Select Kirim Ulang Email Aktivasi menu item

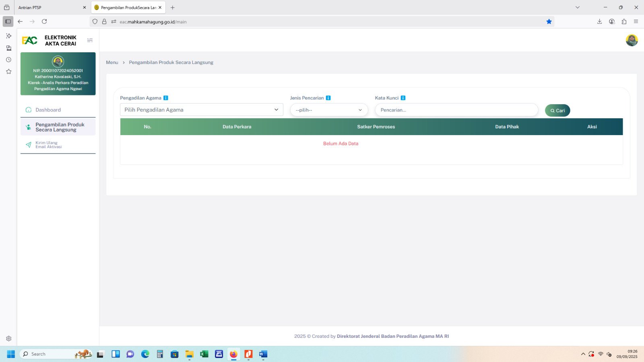click(48, 145)
